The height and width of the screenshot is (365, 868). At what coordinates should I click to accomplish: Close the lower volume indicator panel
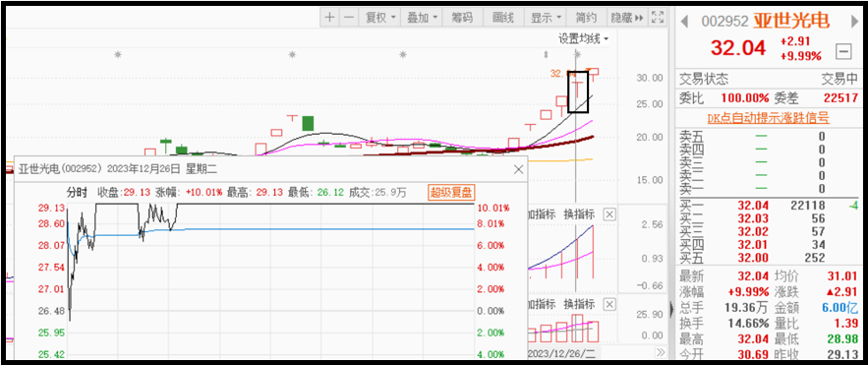pyautogui.click(x=608, y=304)
